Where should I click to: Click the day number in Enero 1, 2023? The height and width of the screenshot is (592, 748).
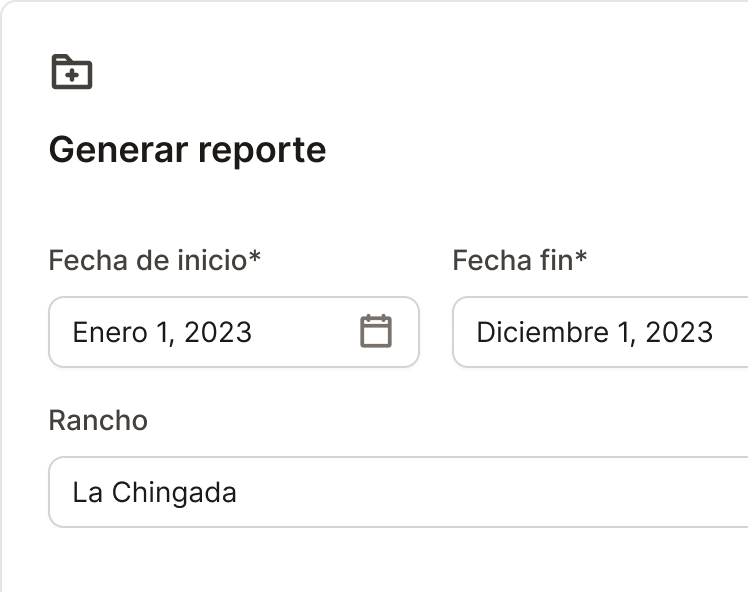[x=165, y=332]
